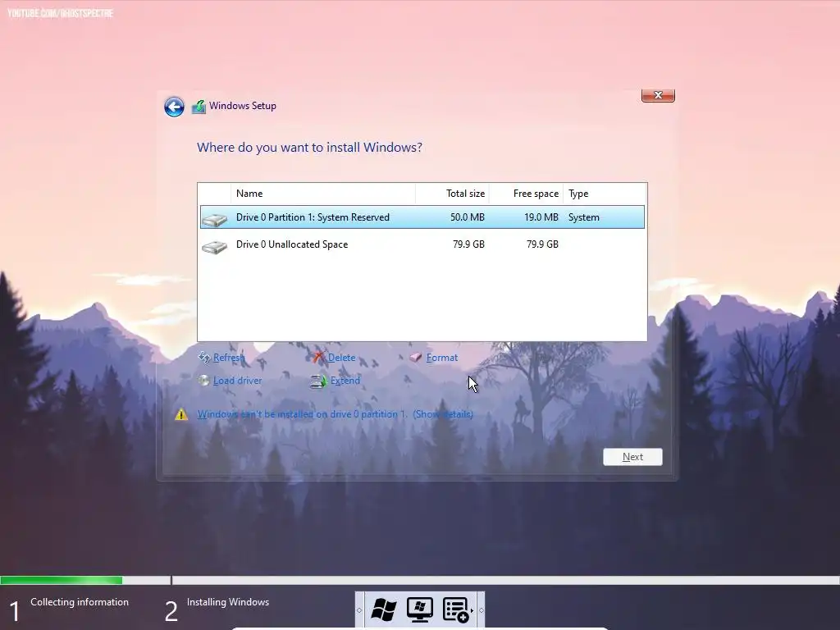Viewport: 840px width, 630px height.
Task: Click the disc icon beside Load driver
Action: click(203, 381)
